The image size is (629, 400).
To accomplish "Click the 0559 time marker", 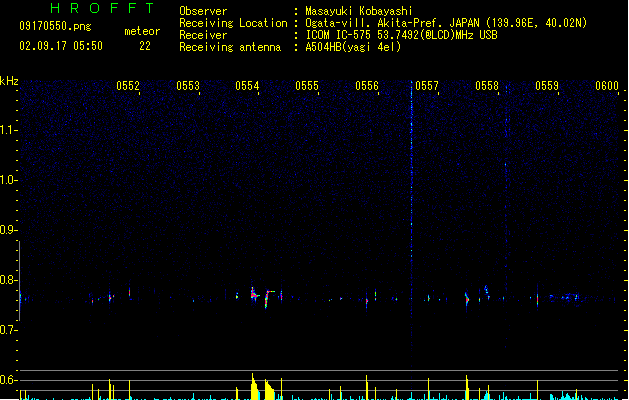I will coord(547,86).
